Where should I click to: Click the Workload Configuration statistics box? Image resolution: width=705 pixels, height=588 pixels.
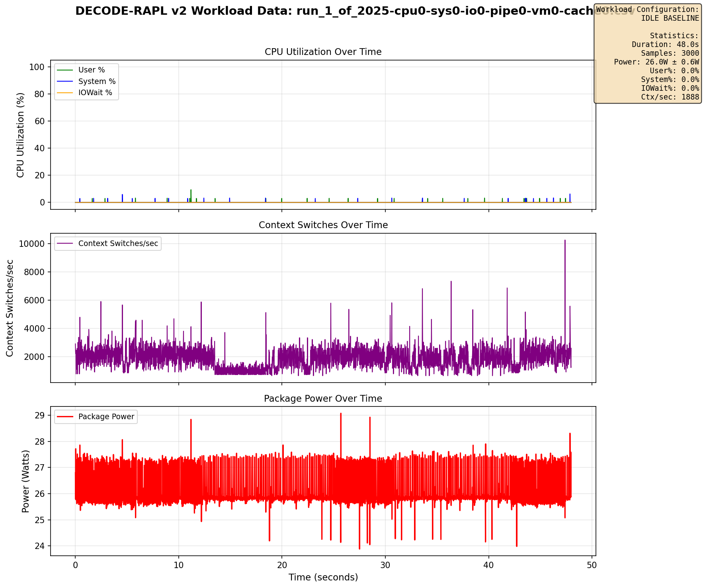coord(647,53)
